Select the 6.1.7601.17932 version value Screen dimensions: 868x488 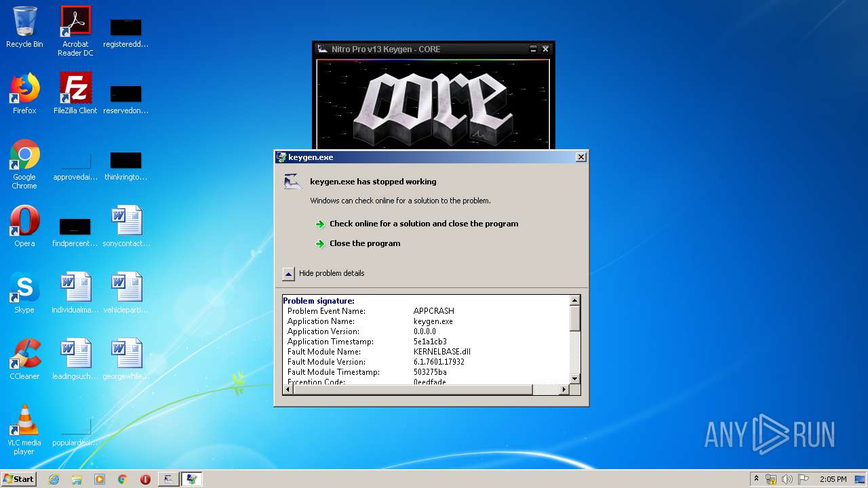[439, 362]
